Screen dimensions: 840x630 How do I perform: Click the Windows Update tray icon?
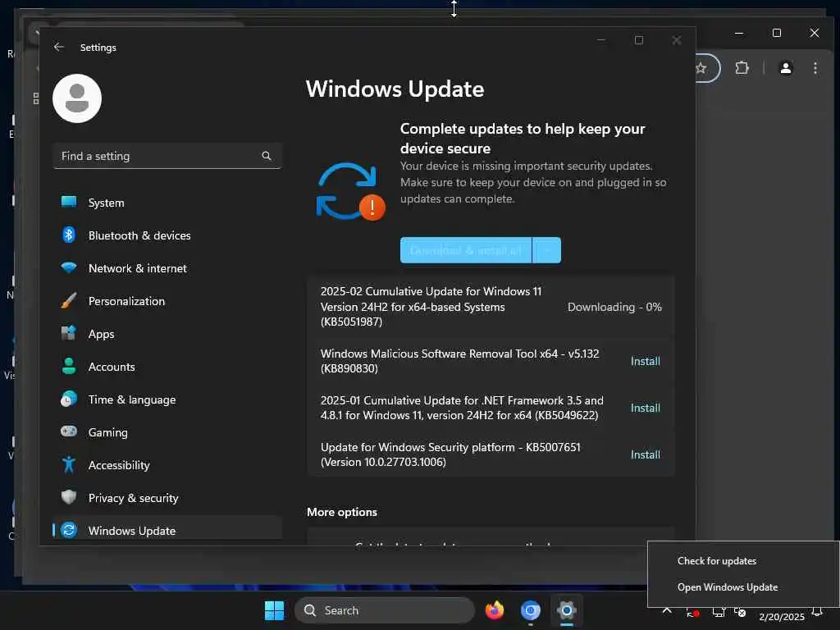point(692,612)
